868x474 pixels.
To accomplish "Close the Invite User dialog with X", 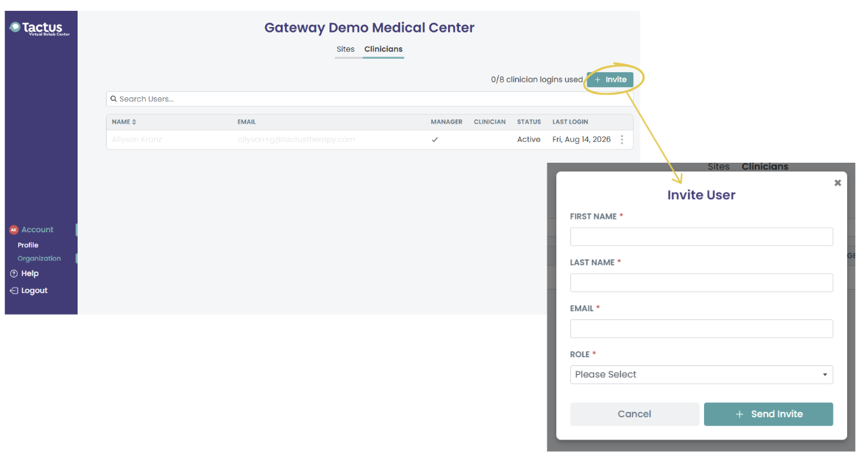I will [838, 183].
